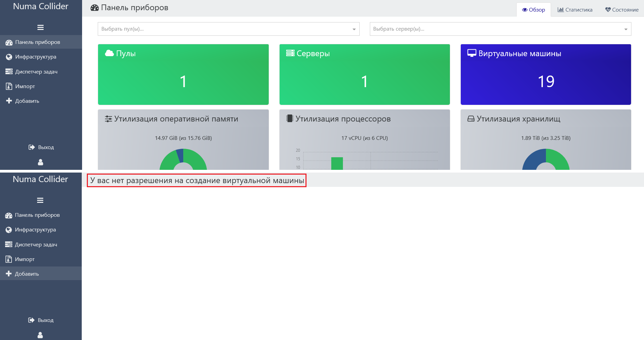Click the Утилизация хранилищ heading
Image resolution: width=644 pixels, height=340 pixels.
click(x=518, y=119)
